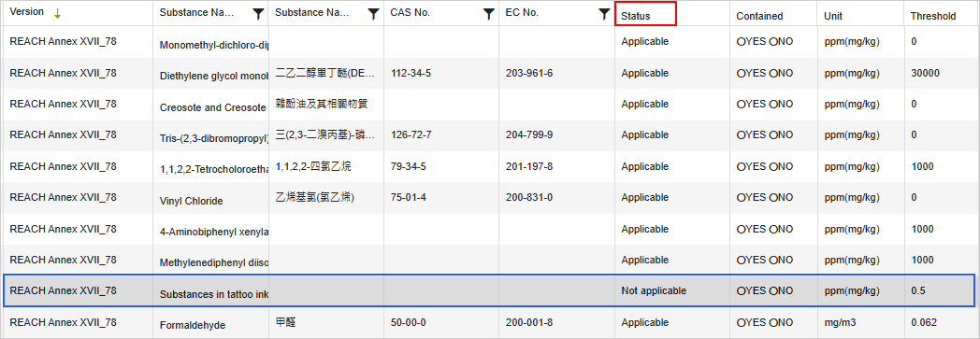Select YES for 4-Aminobiphenyl xenylamine row
The height and width of the screenshot is (339, 980).
[x=741, y=229]
